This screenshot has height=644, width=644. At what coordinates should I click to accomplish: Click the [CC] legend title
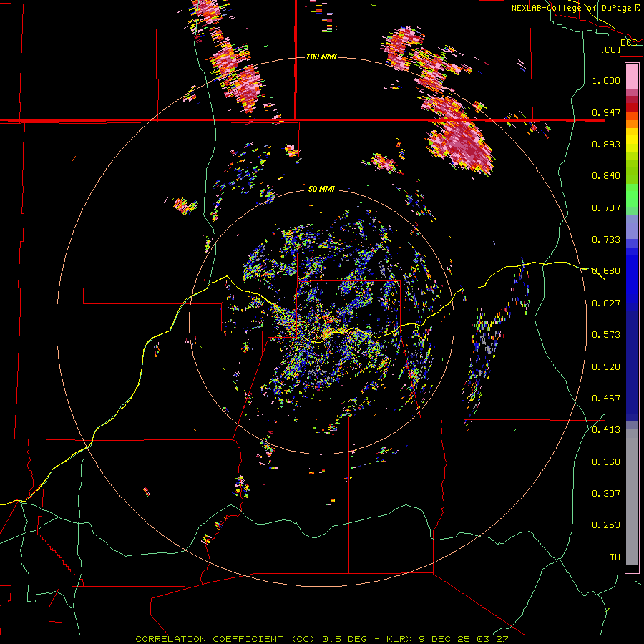tap(610, 49)
